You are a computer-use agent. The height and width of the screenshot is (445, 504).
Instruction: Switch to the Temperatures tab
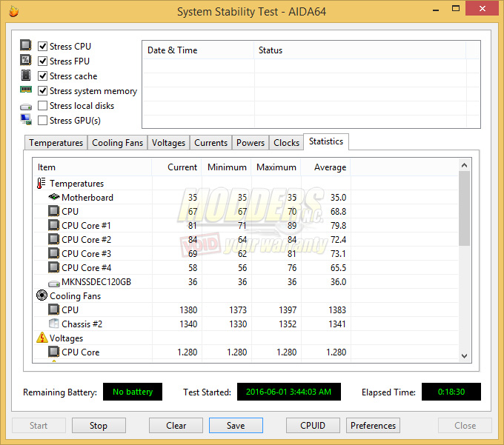56,143
